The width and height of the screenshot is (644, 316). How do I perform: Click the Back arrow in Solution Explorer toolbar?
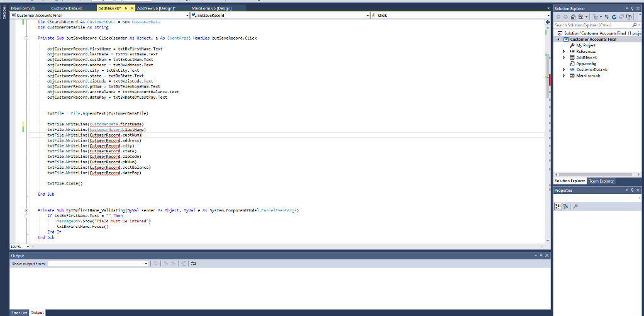558,17
